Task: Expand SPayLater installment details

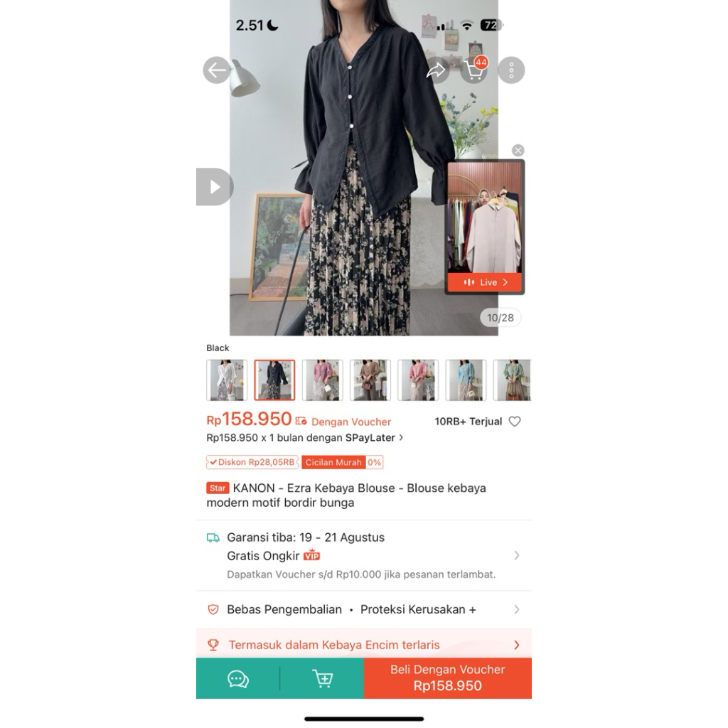Action: (305, 438)
